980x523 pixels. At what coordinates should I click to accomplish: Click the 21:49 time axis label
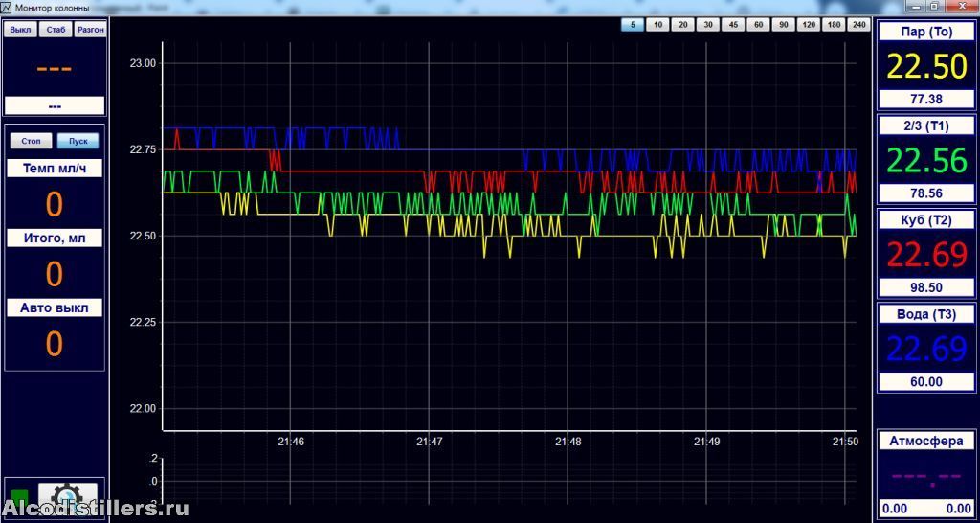pos(706,442)
